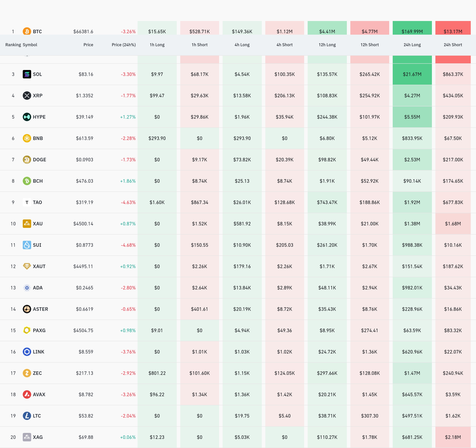Click the Chainlink LINK icon
The image size is (476, 448).
tap(27, 352)
